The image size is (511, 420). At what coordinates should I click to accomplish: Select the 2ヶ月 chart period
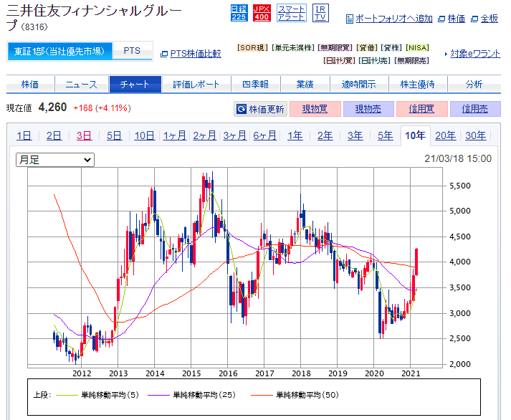[x=205, y=135]
